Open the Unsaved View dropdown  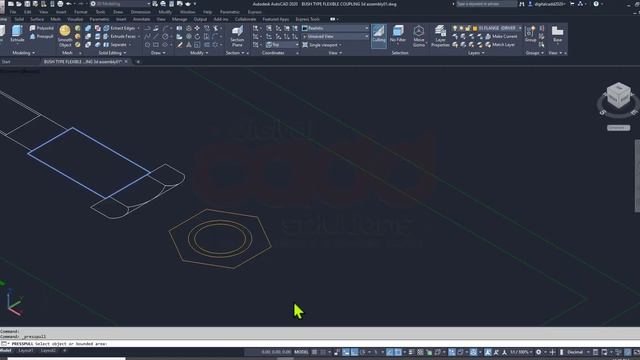point(336,36)
